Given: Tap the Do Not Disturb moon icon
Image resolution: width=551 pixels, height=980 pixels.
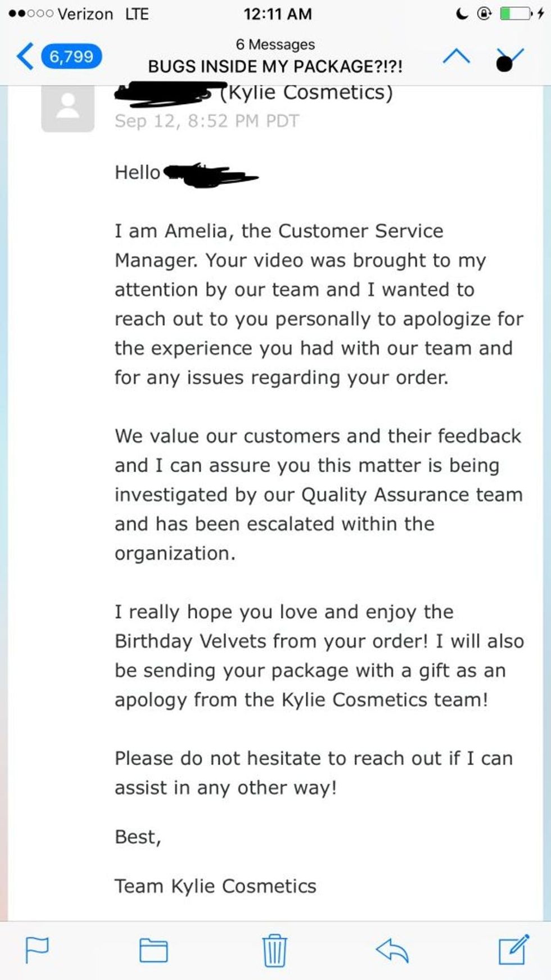Looking at the screenshot, I should coord(462,14).
